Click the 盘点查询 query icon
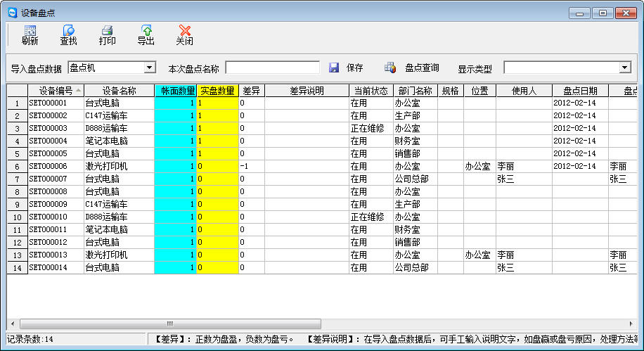The height and width of the screenshot is (351, 644). tap(390, 68)
